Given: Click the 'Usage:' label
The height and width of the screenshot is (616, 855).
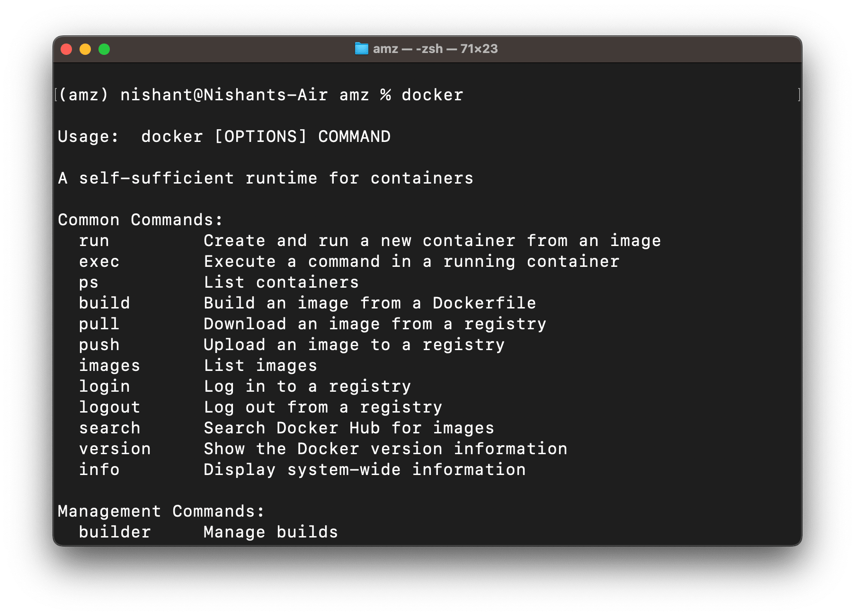Looking at the screenshot, I should pos(89,137).
